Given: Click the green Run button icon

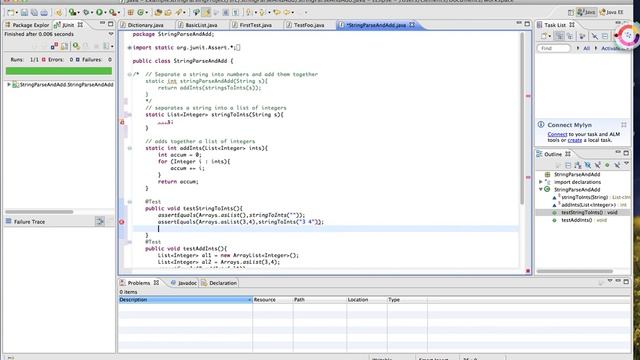Looking at the screenshot, I should coord(99,12).
